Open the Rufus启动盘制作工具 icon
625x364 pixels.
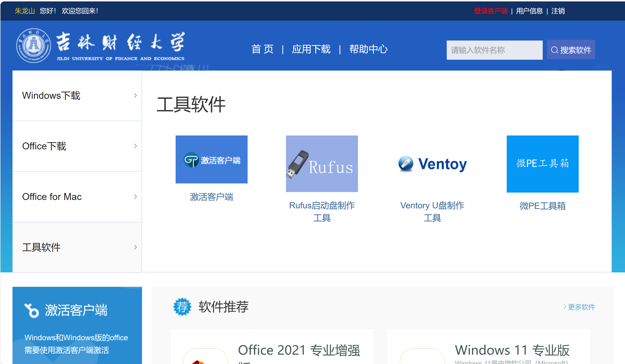tap(322, 164)
